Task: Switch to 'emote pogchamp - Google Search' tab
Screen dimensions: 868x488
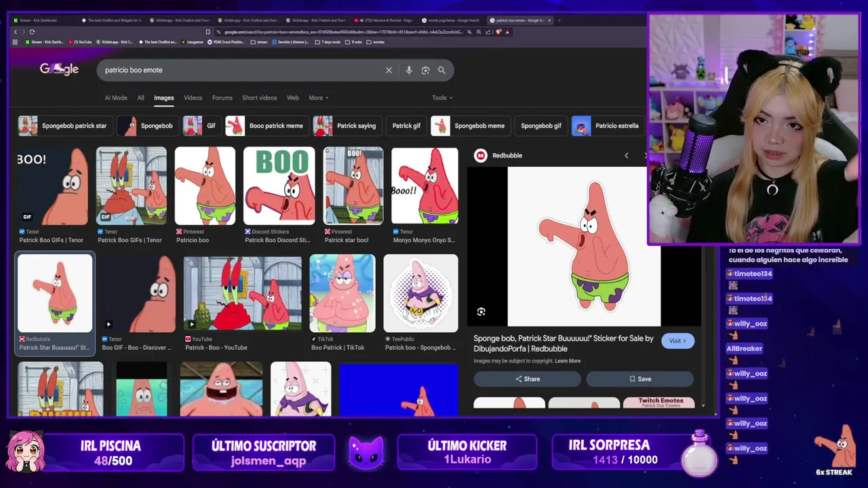Action: coord(451,20)
